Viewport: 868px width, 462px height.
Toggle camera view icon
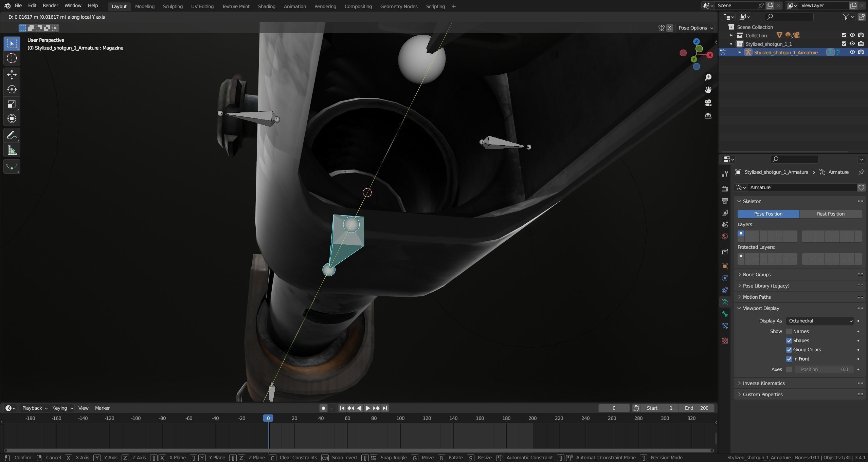708,103
